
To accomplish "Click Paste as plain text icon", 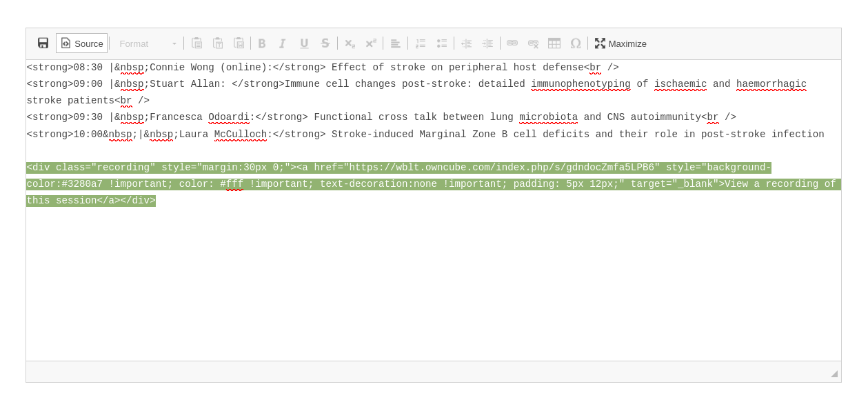I will pos(218,43).
